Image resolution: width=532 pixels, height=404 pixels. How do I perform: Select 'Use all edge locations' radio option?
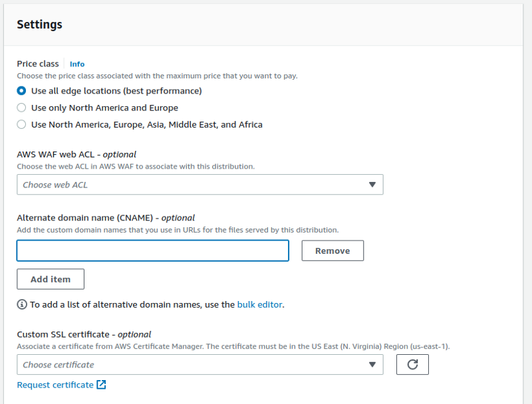click(x=22, y=91)
